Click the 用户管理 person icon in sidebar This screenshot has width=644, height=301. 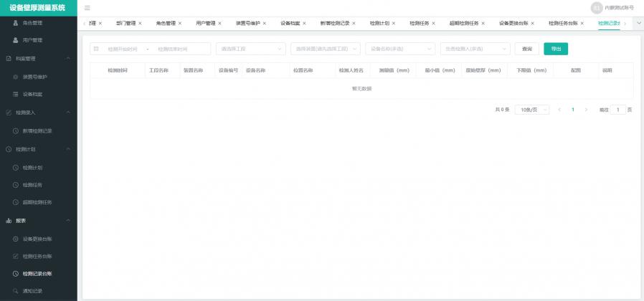(16, 40)
